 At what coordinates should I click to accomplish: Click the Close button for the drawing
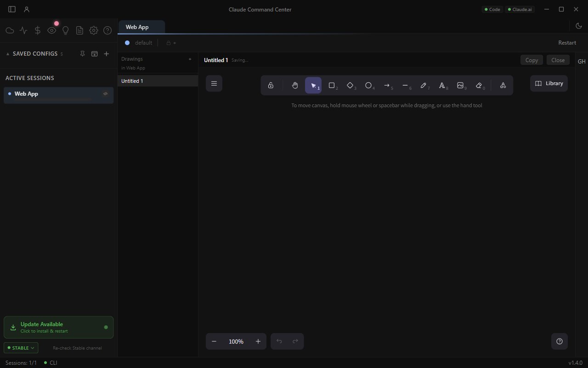(558, 60)
